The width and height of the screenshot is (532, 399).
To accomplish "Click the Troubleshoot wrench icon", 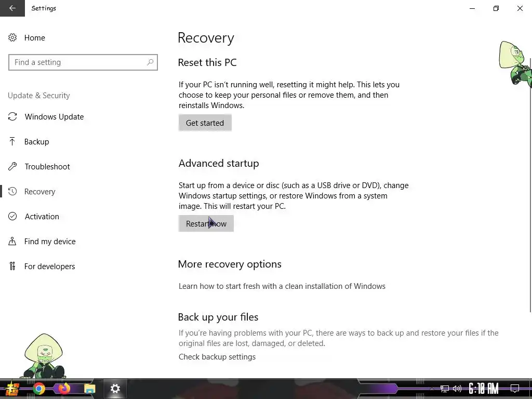I will point(12,167).
